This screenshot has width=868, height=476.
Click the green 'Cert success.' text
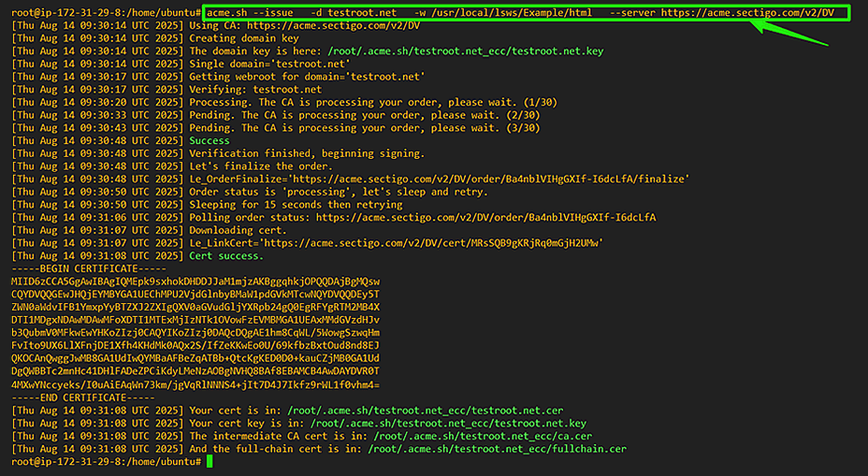click(226, 255)
